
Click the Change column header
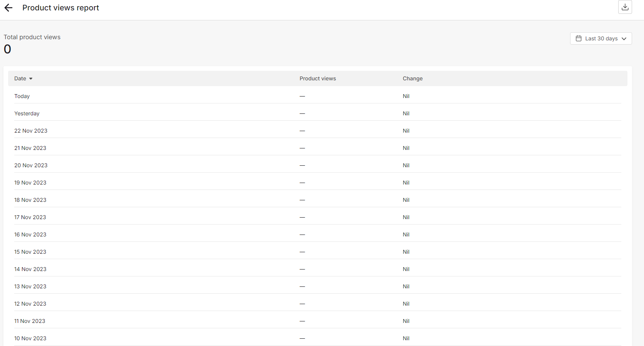(x=413, y=78)
